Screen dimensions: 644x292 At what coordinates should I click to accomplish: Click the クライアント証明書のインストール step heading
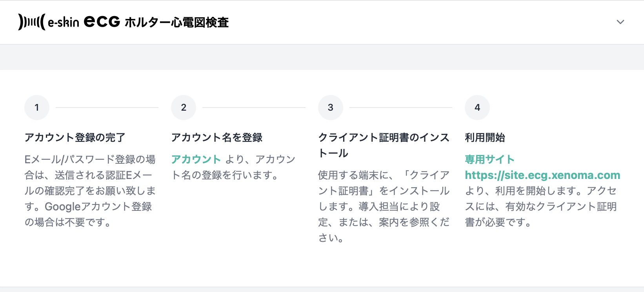(384, 145)
